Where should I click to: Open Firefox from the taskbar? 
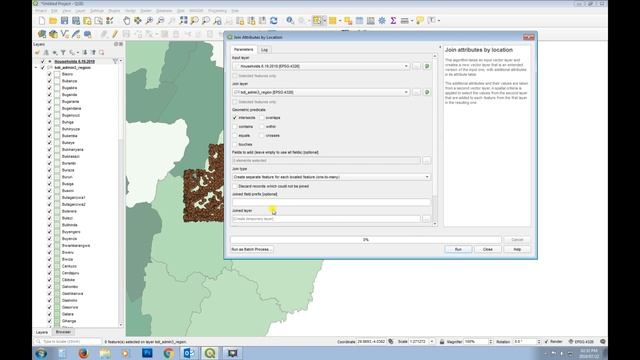coord(83,353)
